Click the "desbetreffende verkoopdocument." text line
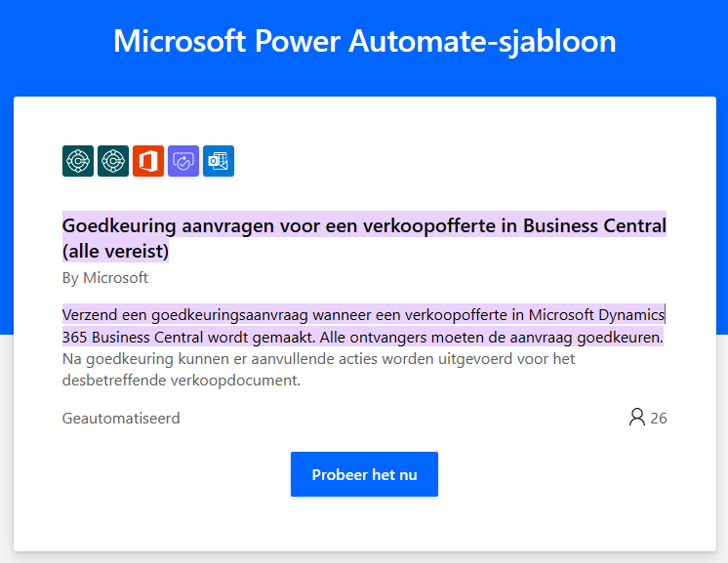The width and height of the screenshot is (728, 563). point(182,381)
